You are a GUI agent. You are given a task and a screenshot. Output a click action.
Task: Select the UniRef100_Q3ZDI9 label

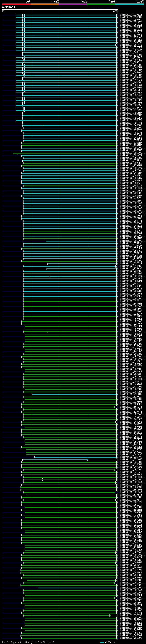131,263
